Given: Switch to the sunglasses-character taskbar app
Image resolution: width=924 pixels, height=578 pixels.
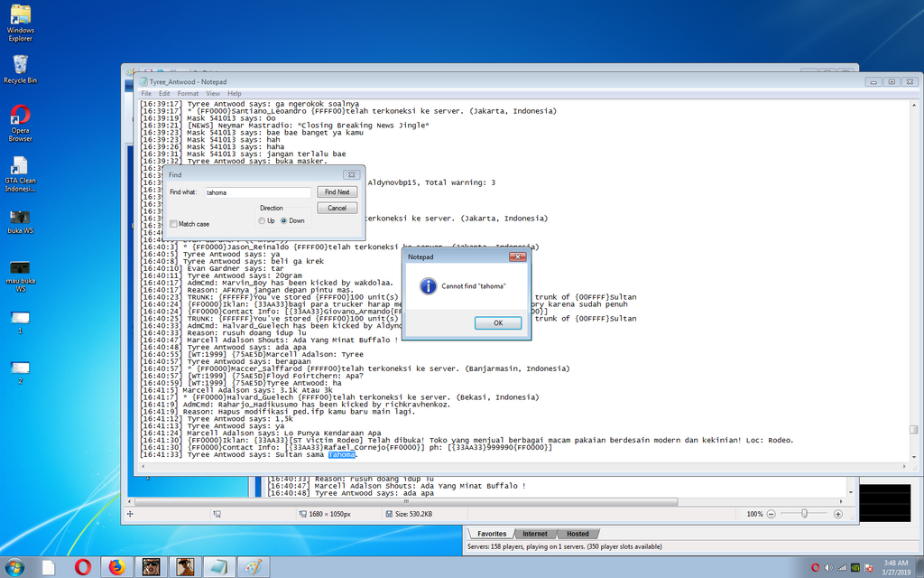Looking at the screenshot, I should 152,567.
